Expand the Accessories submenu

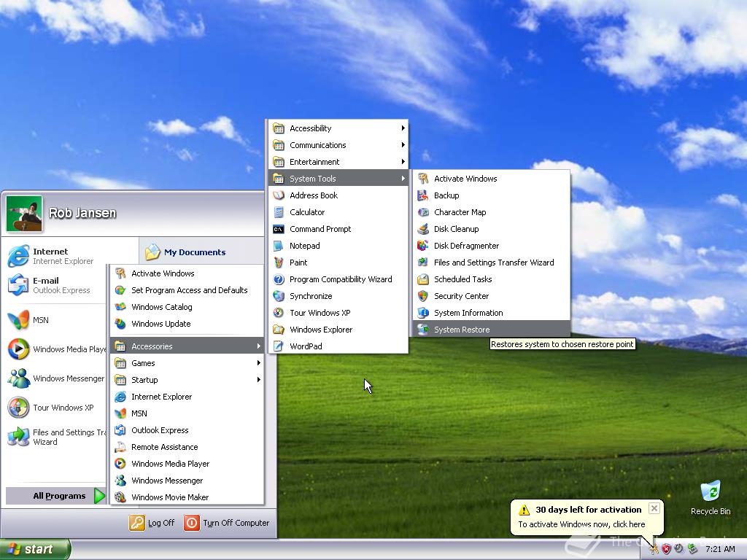[x=187, y=346]
